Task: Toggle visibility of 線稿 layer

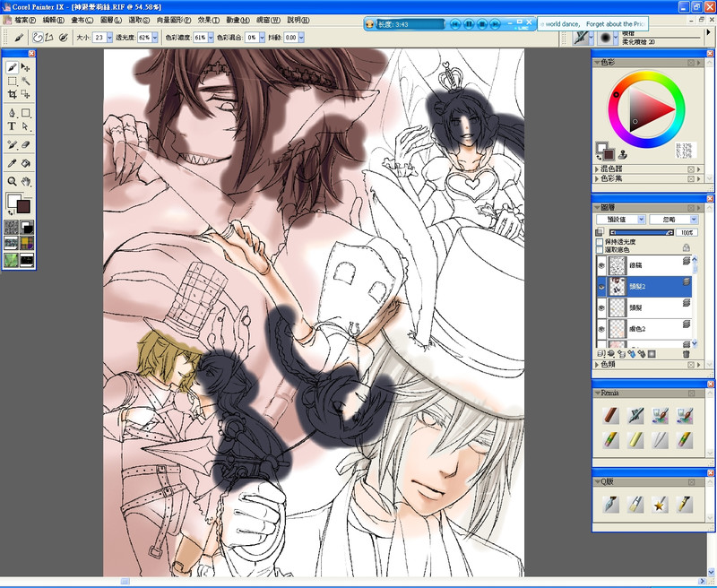Action: click(x=601, y=265)
